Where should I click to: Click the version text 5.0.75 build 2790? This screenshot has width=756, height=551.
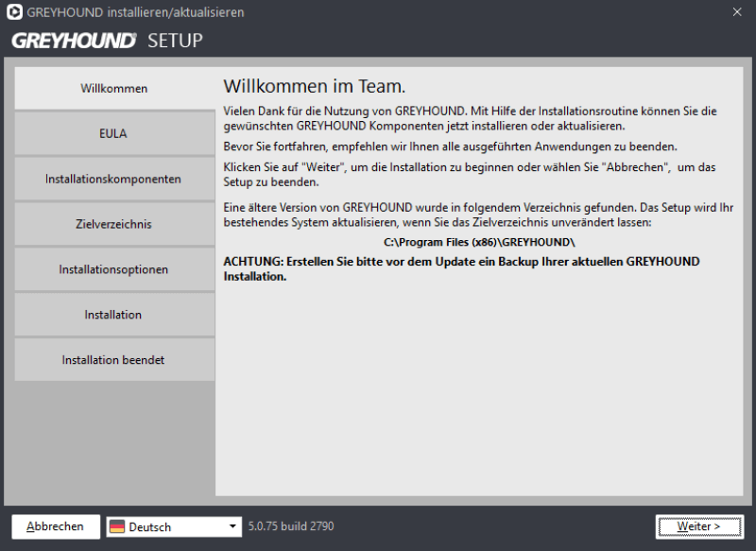tap(291, 525)
